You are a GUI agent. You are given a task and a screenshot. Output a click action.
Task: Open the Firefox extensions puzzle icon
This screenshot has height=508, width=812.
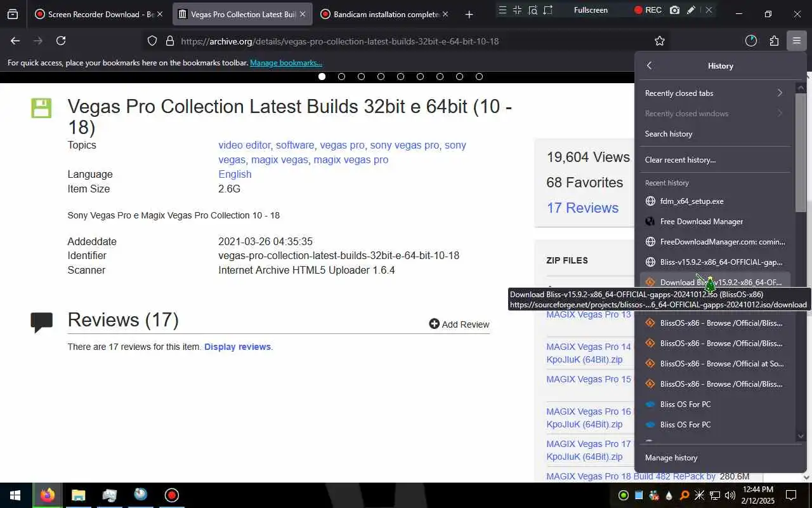tap(774, 41)
